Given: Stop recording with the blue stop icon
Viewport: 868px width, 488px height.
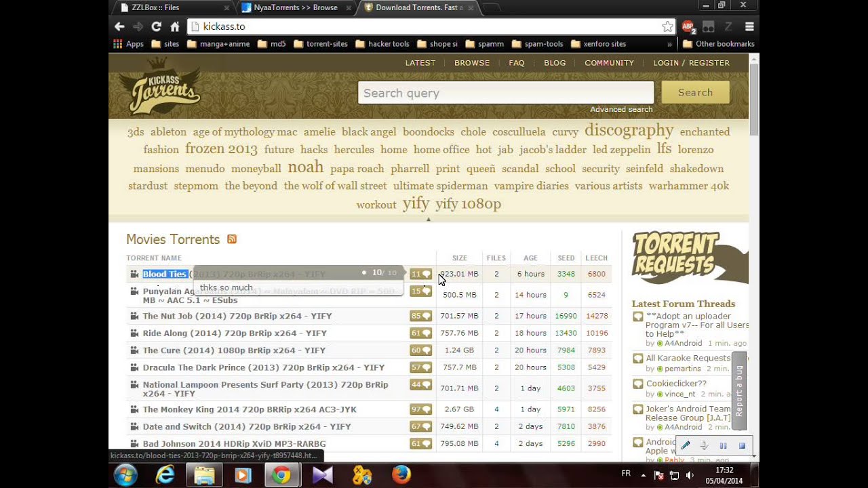Looking at the screenshot, I should pyautogui.click(x=742, y=445).
